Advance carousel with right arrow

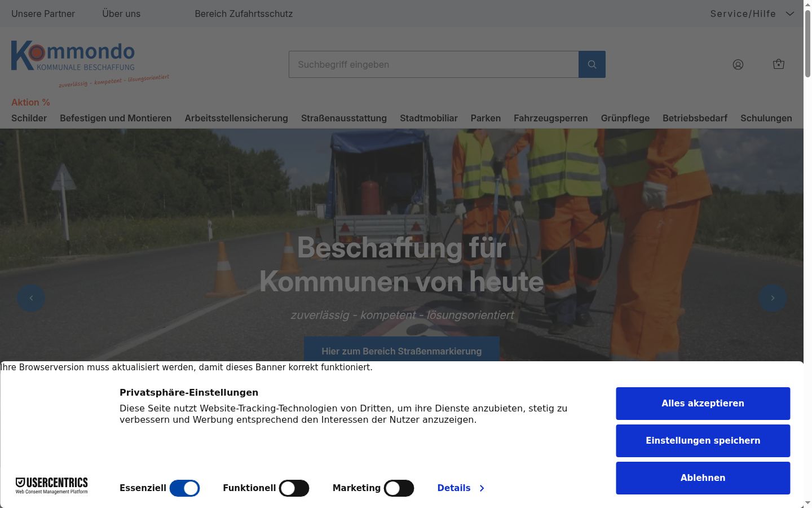773,298
